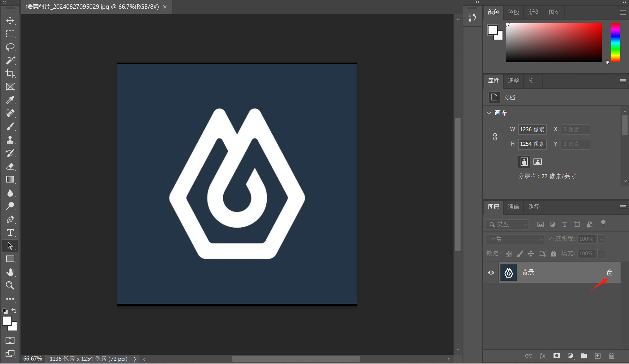
Task: Click the rainbow hue slider strip
Action: coord(615,43)
